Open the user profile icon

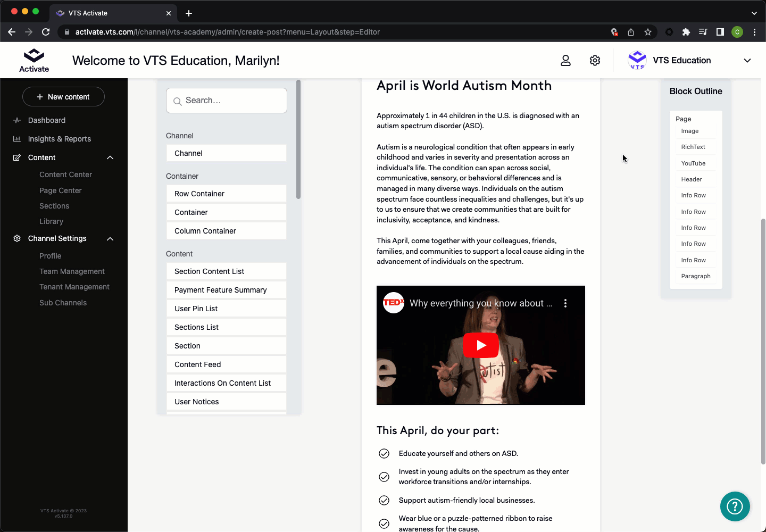coord(565,61)
